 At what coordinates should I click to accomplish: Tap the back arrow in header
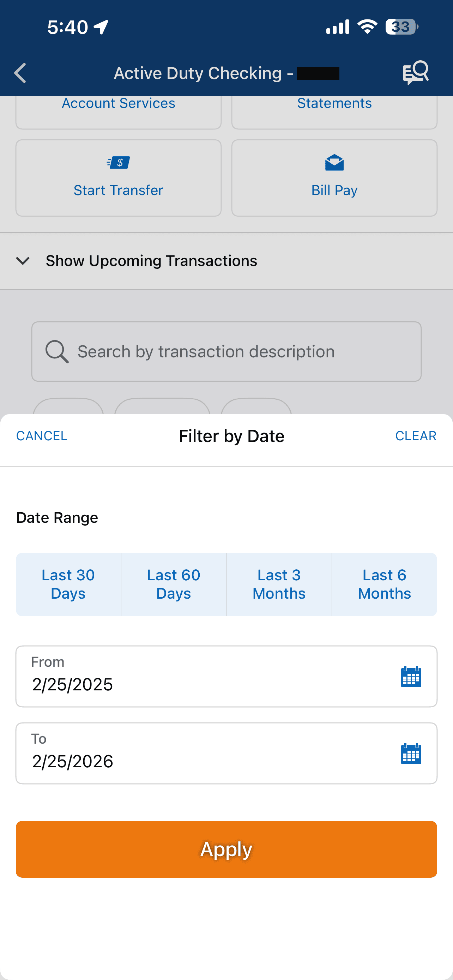[20, 73]
